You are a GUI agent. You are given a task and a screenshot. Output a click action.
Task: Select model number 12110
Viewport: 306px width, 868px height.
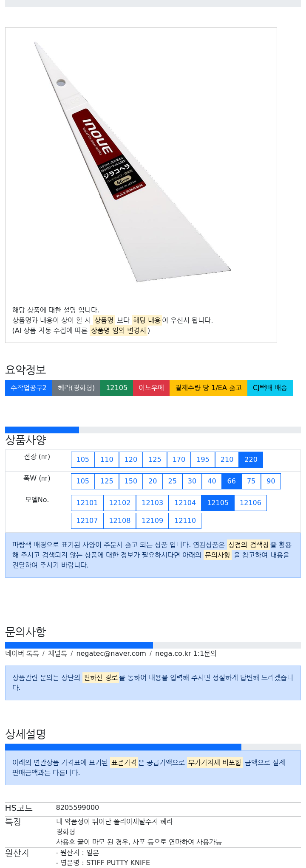coord(185,520)
